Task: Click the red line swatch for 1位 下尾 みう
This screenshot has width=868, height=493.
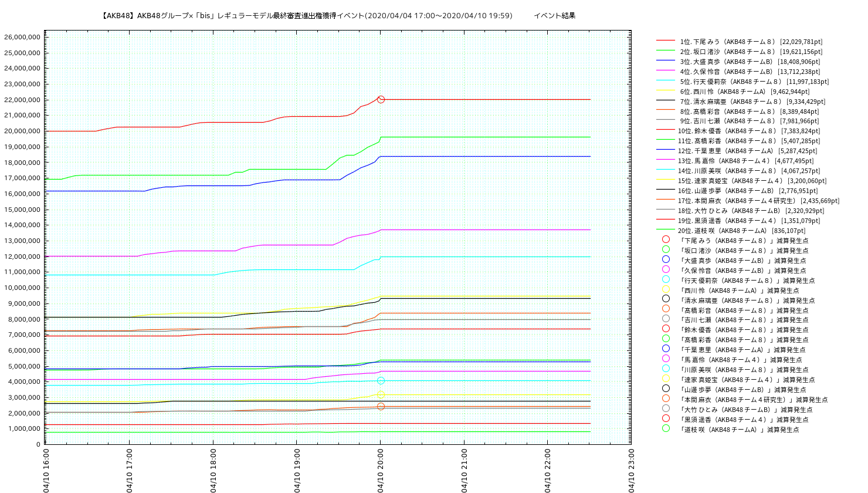Action: pyautogui.click(x=666, y=41)
